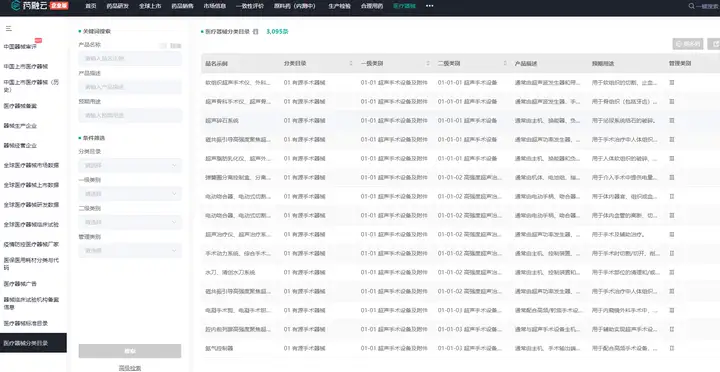This screenshot has width=720, height=372.
Task: Click the 品名示例 column header
Action: pos(216,63)
